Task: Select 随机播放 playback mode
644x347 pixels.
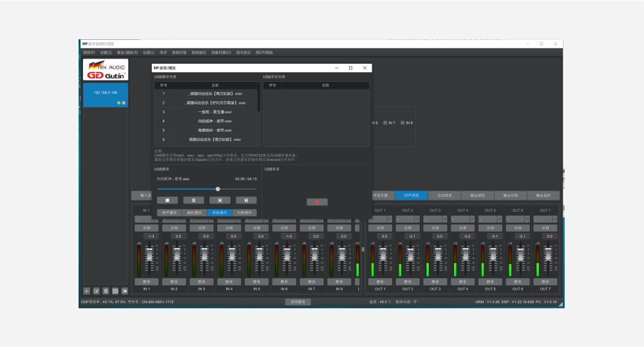Action: click(x=194, y=212)
